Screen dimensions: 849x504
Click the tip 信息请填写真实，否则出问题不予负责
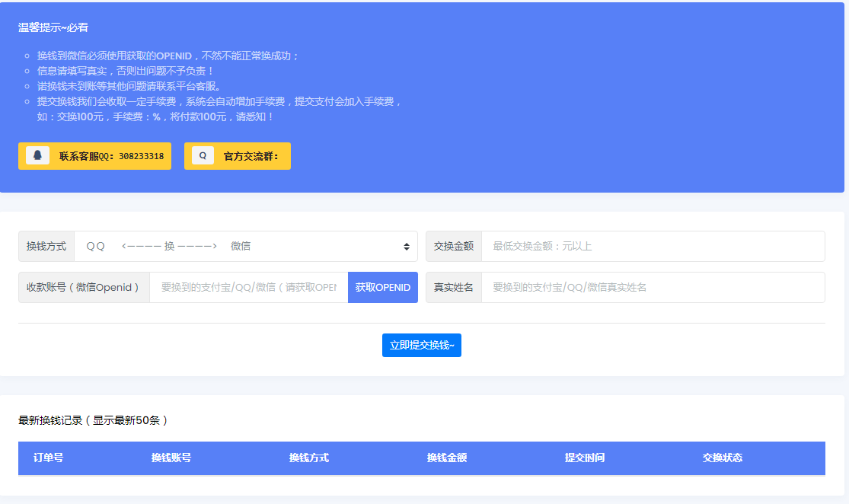click(x=126, y=71)
